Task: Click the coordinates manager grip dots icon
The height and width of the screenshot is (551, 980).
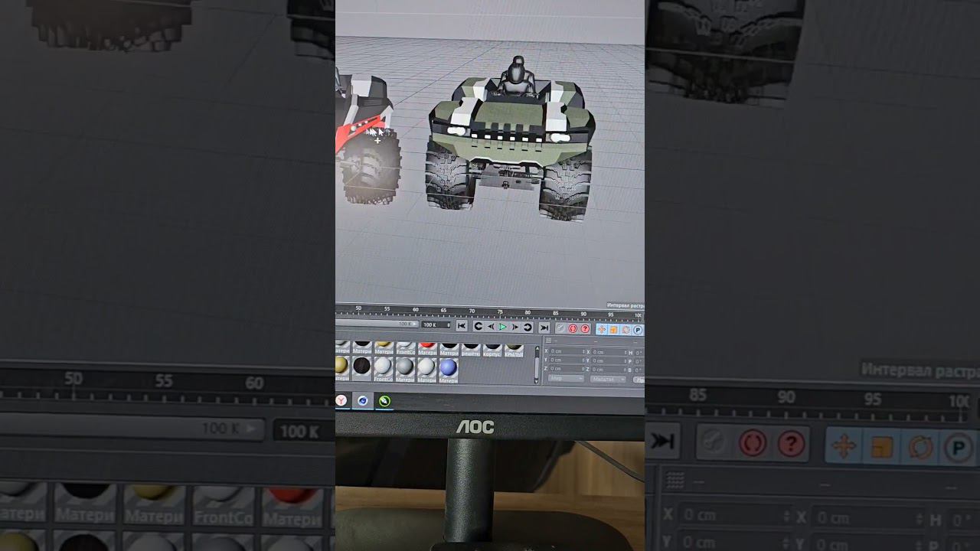Action: coord(548,341)
